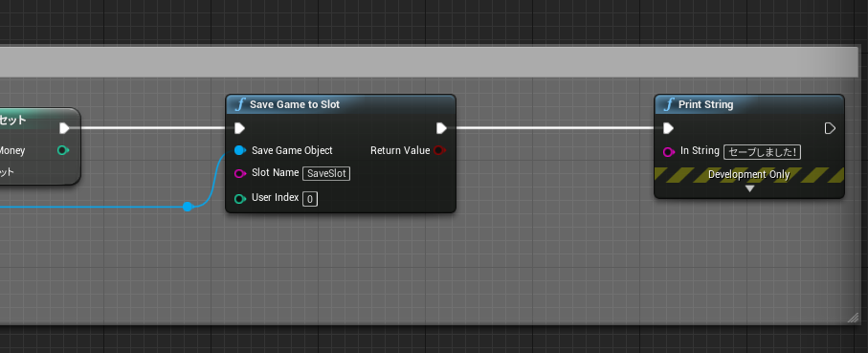Click the Development Only banner

pos(749,175)
